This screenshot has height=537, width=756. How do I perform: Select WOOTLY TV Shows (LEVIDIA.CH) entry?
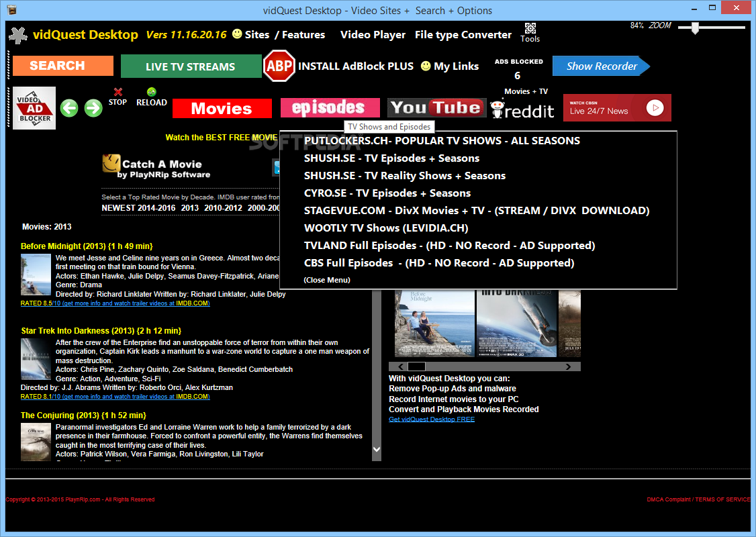click(x=385, y=228)
